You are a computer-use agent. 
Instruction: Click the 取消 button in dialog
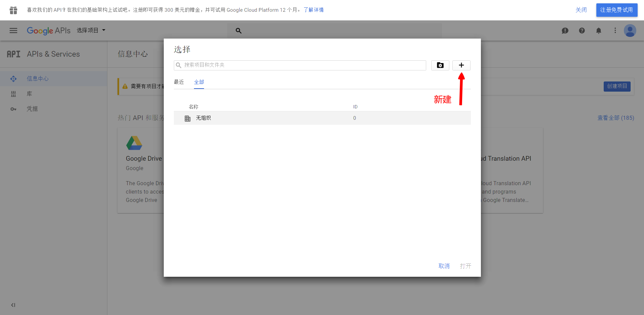point(444,266)
